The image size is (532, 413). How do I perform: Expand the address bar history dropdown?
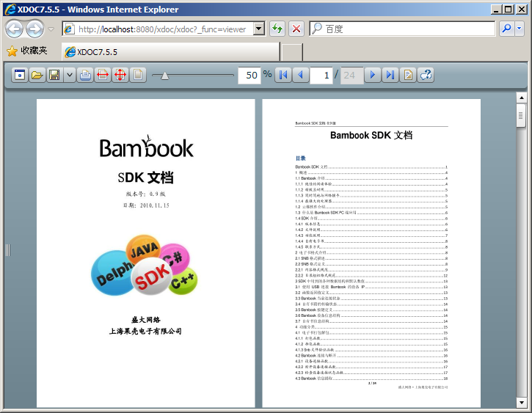coord(259,29)
